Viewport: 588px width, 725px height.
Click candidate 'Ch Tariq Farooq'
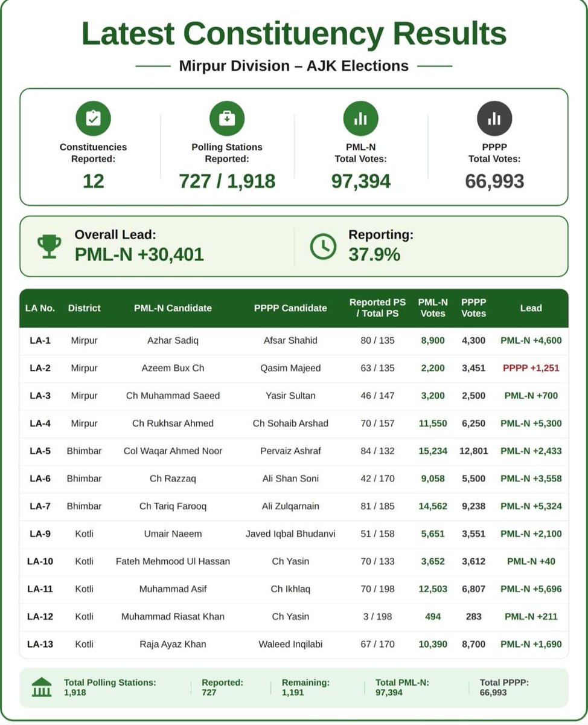point(173,506)
